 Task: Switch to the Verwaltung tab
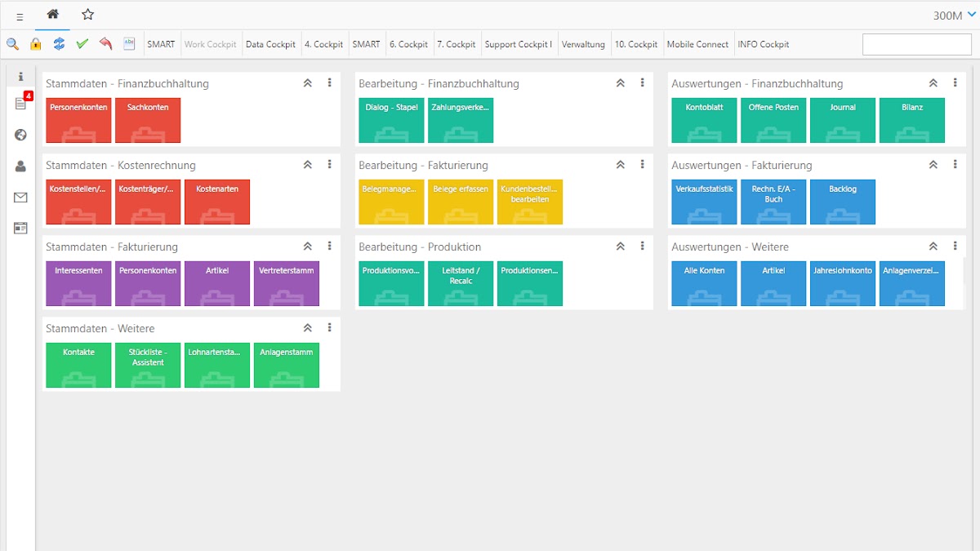point(583,45)
